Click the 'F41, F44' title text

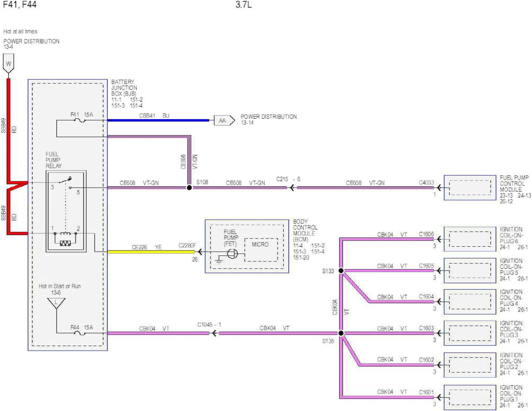pos(20,5)
